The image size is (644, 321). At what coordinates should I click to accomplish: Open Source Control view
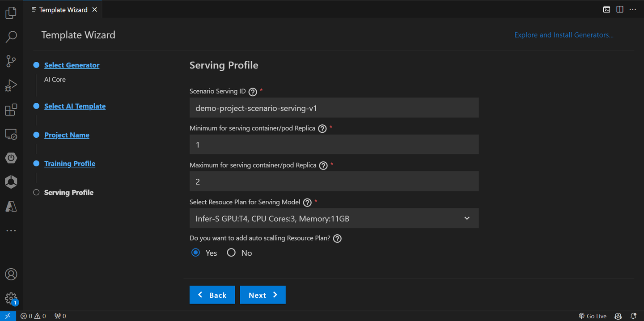tap(11, 61)
